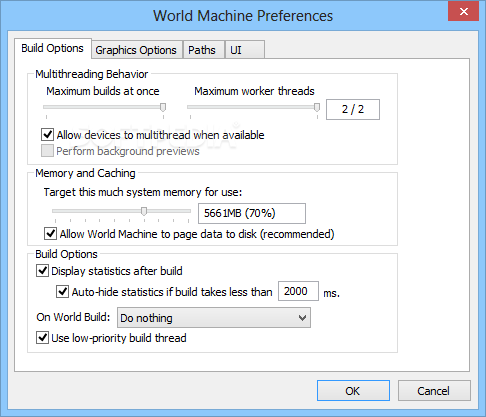Switch to the Graphics Options tab
This screenshot has height=417, width=486.
pyautogui.click(x=137, y=50)
